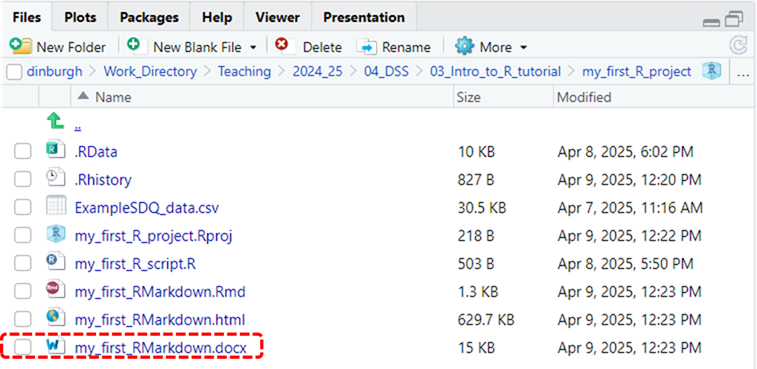This screenshot has height=369, width=757.
Task: Open the .Rhistory file link
Action: tap(103, 180)
